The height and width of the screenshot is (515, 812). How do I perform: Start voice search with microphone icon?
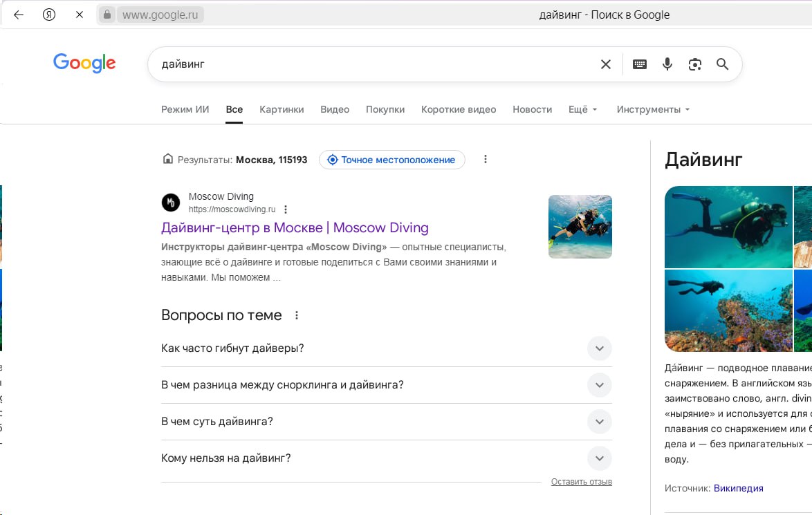pos(667,64)
